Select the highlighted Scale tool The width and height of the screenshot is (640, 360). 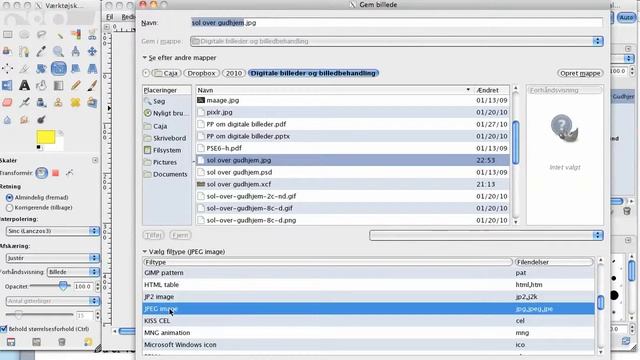[x=58, y=69]
